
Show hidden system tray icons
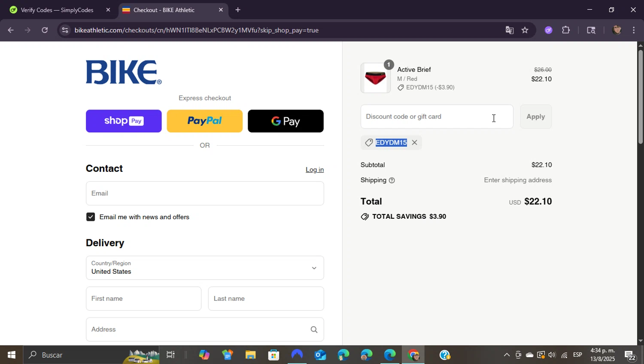click(507, 355)
